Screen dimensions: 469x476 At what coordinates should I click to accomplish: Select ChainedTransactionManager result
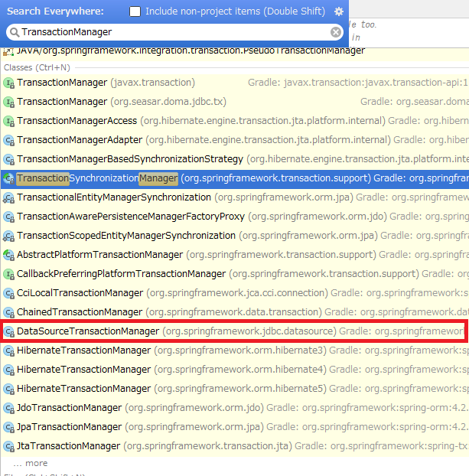[x=235, y=312]
